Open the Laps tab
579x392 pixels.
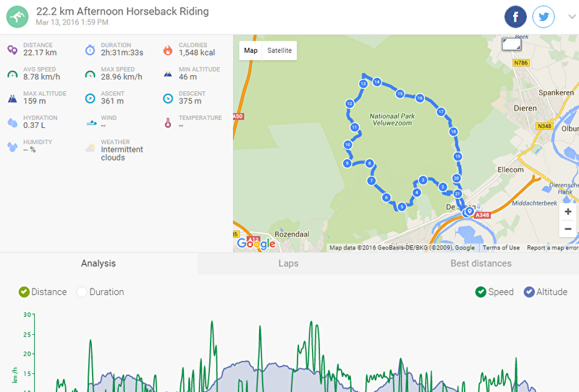tap(288, 263)
